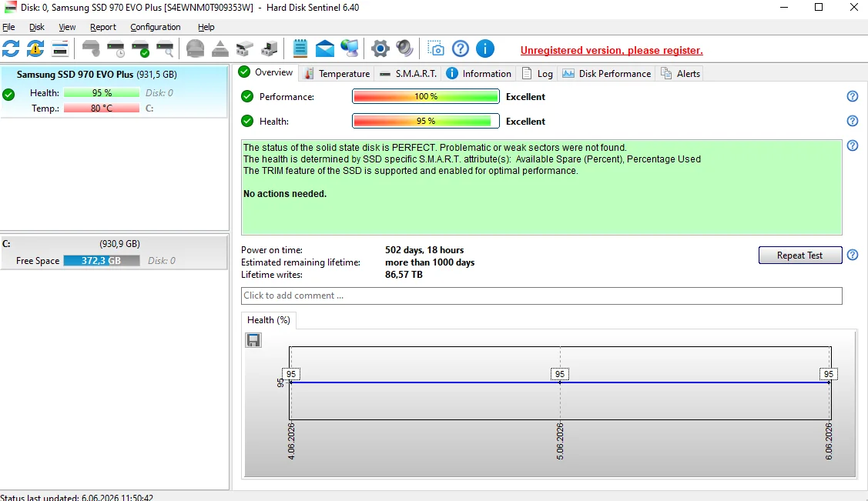Switch to the Disk Performance tab
Screen dimensions: 868x501
pyautogui.click(x=607, y=74)
